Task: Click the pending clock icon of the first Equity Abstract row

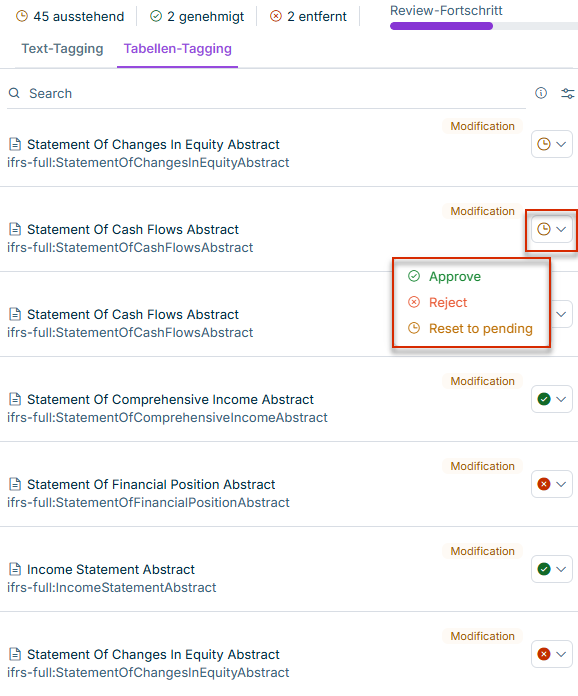Action: 544,144
